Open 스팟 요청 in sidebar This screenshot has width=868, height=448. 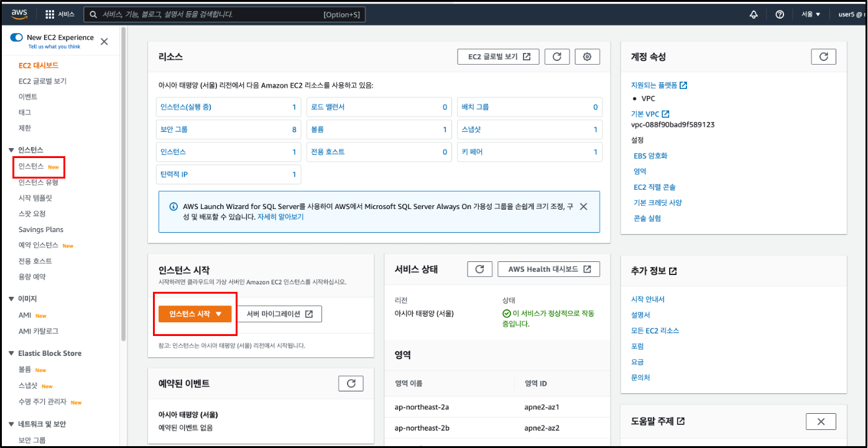32,213
